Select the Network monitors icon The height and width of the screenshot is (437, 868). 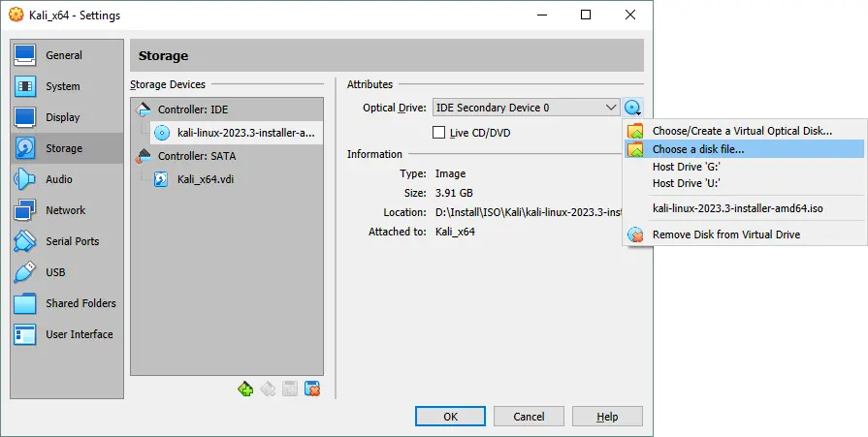pyautogui.click(x=25, y=210)
